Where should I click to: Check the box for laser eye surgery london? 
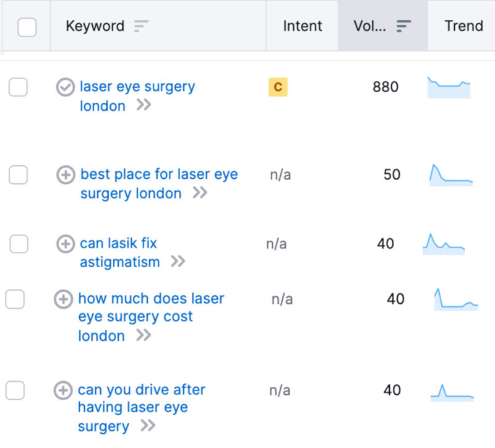18,87
